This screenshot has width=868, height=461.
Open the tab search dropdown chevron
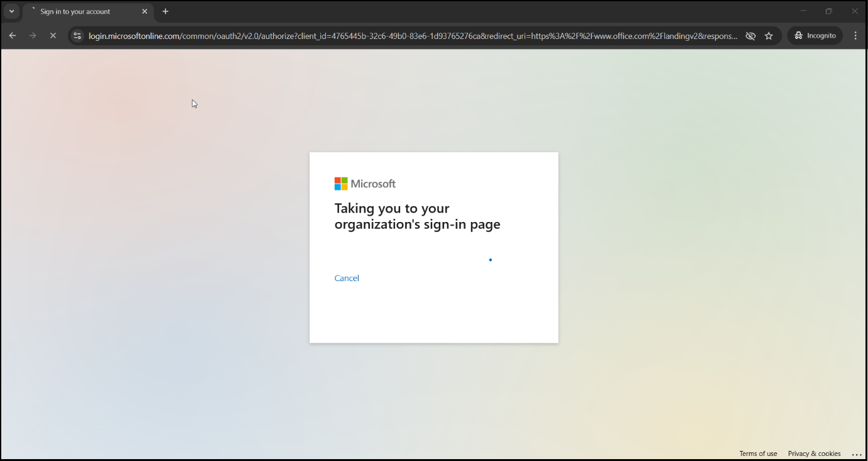pos(11,11)
